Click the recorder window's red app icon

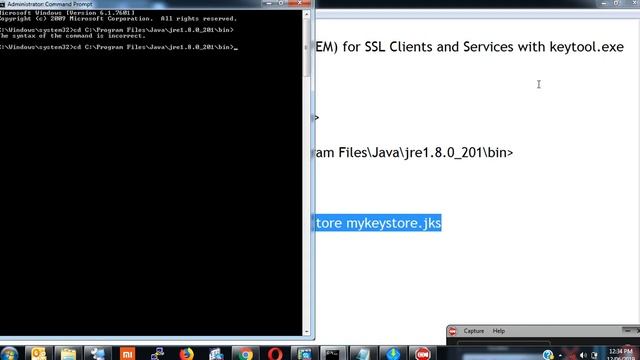(452, 331)
